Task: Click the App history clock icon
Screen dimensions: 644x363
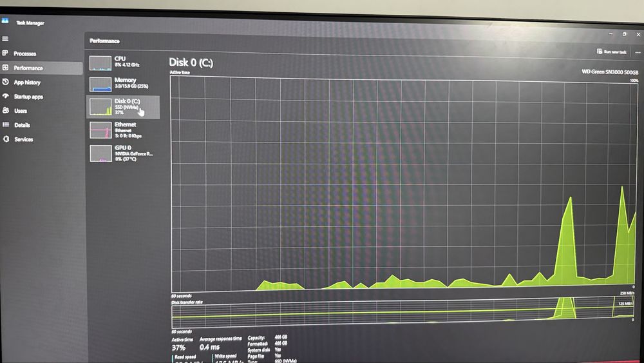Action: pyautogui.click(x=5, y=82)
